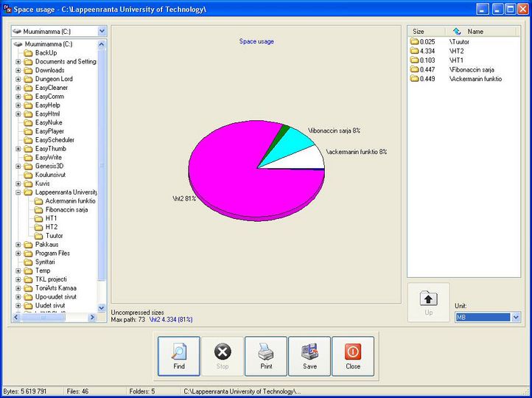Click the '\ackermanin funktio 8%' chart label
Screen dimensions: 532x398
(357, 152)
